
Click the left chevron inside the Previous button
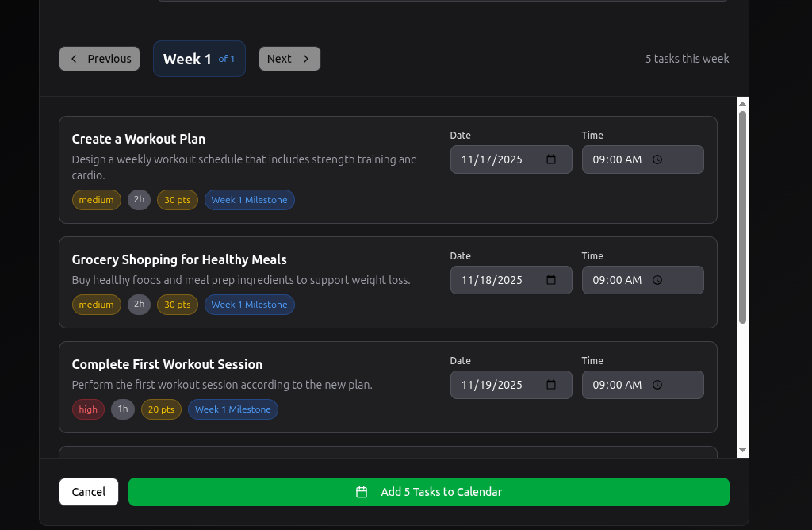74,58
